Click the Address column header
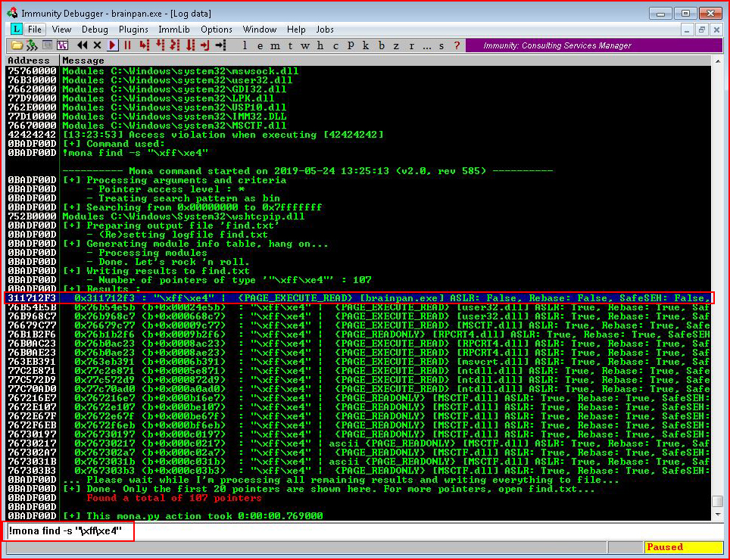 (32, 61)
